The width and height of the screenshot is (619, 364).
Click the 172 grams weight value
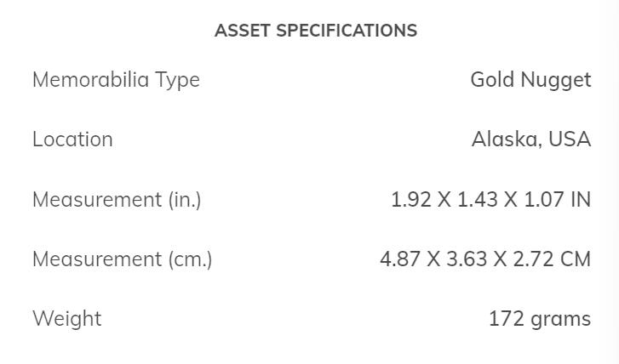pos(540,319)
